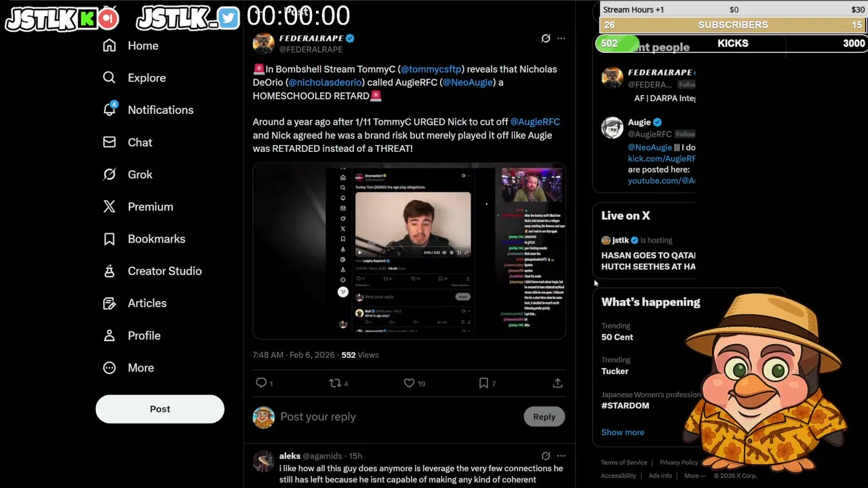Click the JSTLK Twitter overlay logo
Viewport: 868px width, 488px height.
[x=187, y=18]
